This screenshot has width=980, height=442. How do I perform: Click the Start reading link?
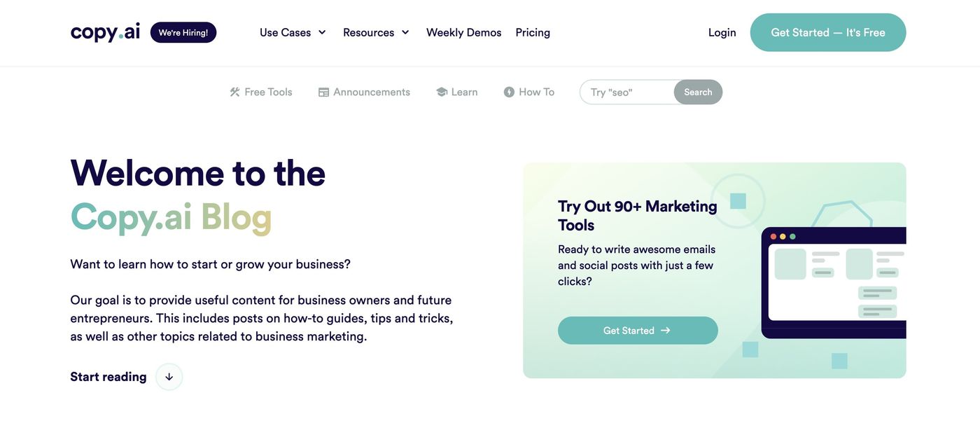click(x=108, y=377)
